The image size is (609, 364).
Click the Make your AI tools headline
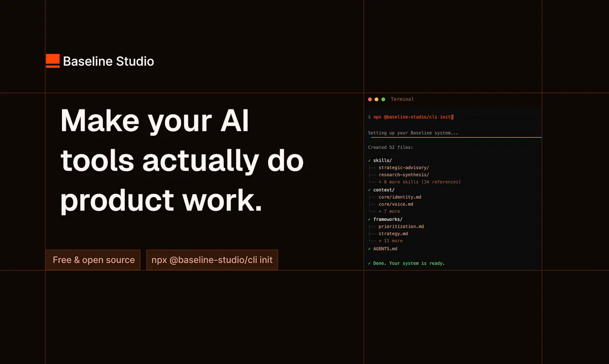click(x=181, y=160)
